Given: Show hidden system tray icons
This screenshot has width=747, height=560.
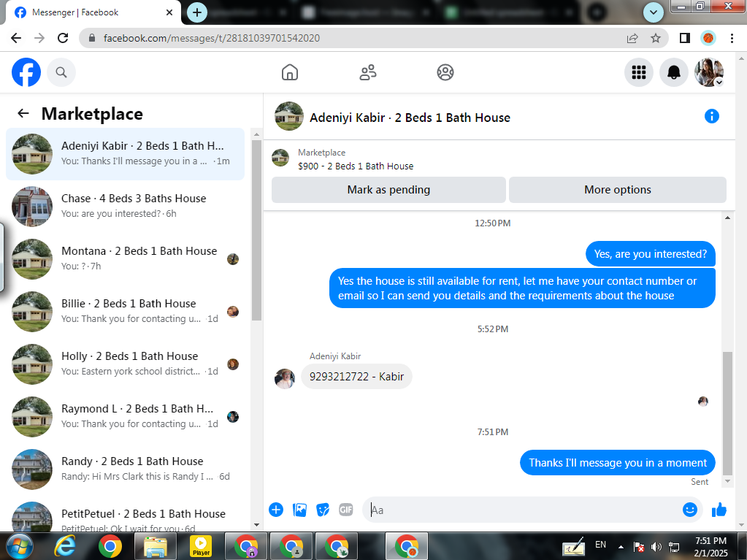Looking at the screenshot, I should (x=621, y=547).
